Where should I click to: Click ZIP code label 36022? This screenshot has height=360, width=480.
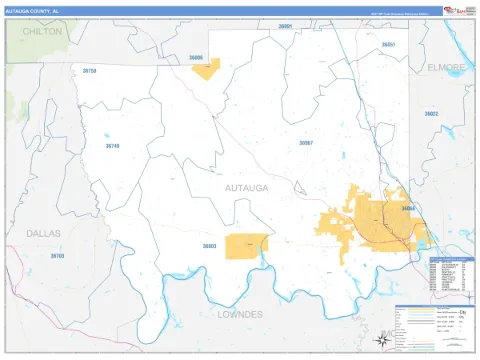pyautogui.click(x=431, y=114)
